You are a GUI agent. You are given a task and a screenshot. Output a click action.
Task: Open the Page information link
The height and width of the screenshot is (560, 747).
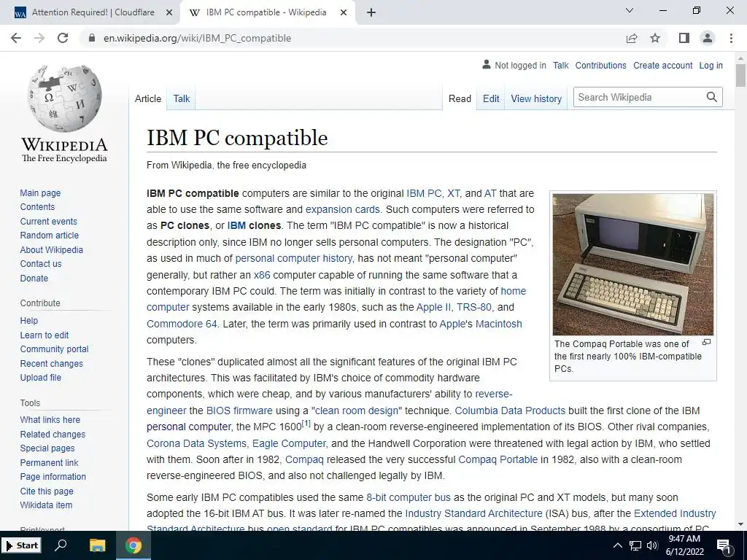pos(53,477)
